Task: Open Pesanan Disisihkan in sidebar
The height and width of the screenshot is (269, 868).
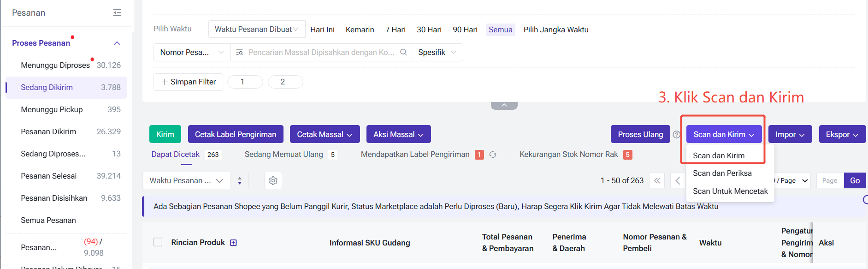Action: point(67,198)
